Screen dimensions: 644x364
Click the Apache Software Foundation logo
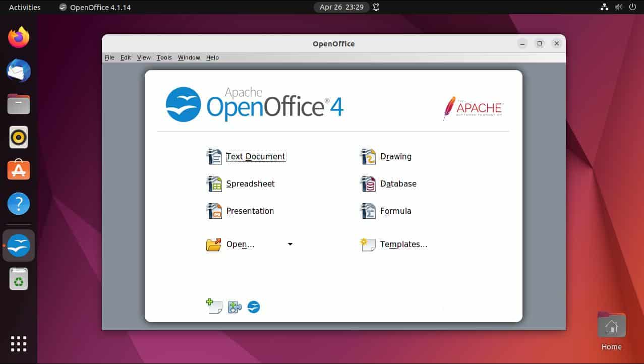[x=473, y=108]
